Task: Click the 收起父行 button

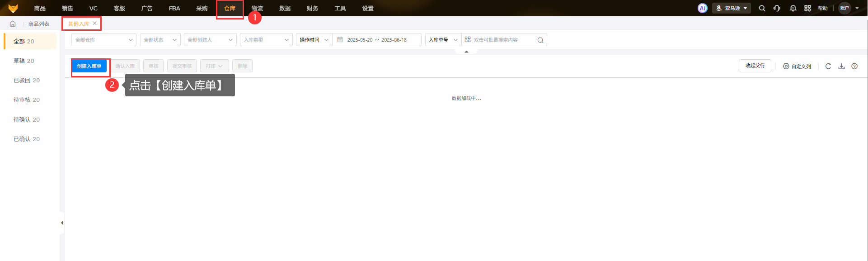Action: pyautogui.click(x=755, y=66)
